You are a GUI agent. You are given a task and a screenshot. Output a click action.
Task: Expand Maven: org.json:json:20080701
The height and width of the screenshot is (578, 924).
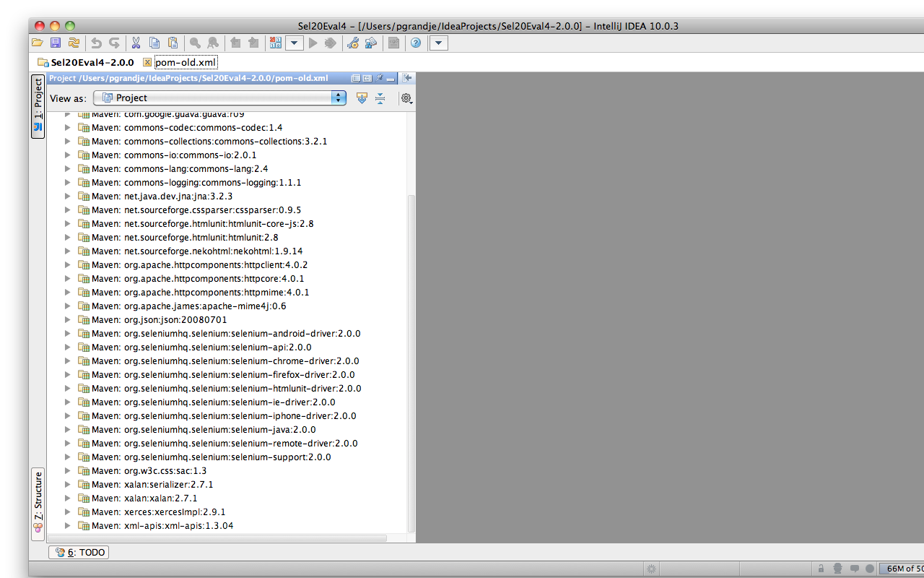(x=68, y=319)
